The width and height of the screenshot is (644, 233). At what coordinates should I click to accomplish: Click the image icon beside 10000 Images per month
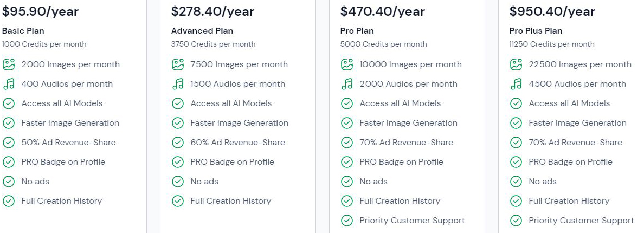(347, 64)
